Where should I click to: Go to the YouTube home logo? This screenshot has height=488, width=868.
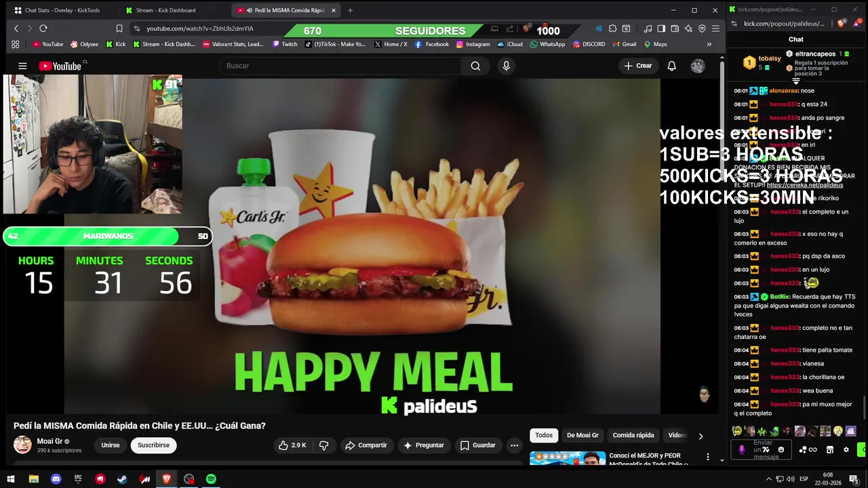coord(60,66)
